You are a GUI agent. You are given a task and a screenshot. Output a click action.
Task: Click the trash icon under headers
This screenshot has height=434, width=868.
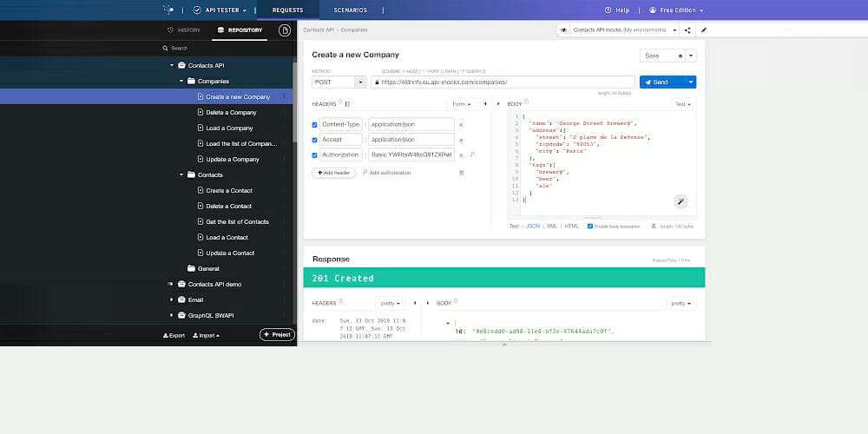(x=461, y=173)
